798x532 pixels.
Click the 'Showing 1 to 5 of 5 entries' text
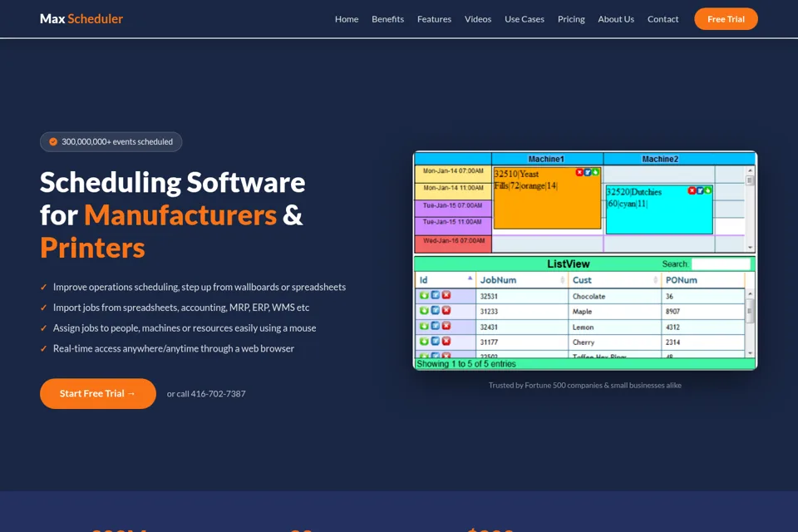click(466, 364)
